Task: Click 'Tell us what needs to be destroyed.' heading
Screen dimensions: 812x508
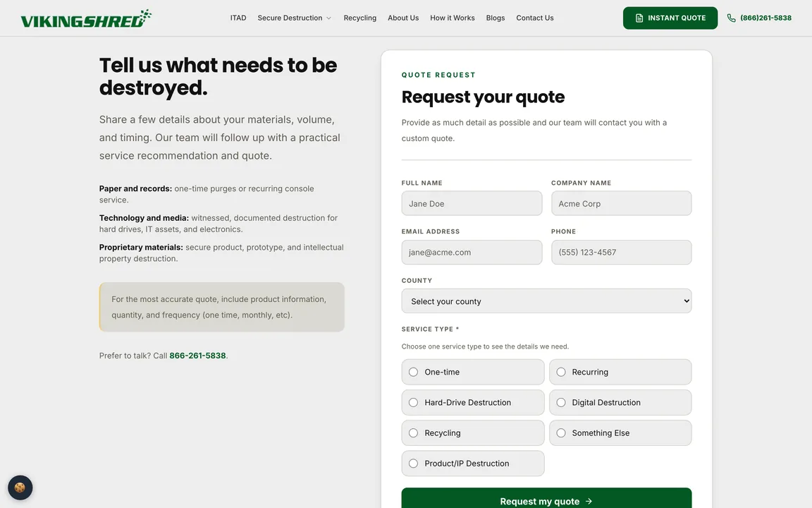Action: pyautogui.click(x=218, y=76)
